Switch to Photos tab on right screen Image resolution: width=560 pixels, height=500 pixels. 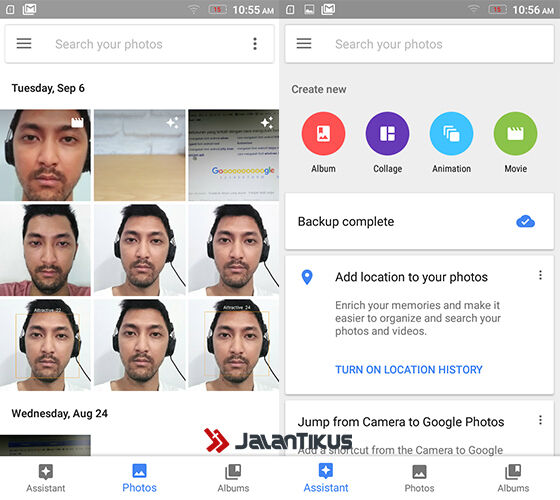click(419, 478)
